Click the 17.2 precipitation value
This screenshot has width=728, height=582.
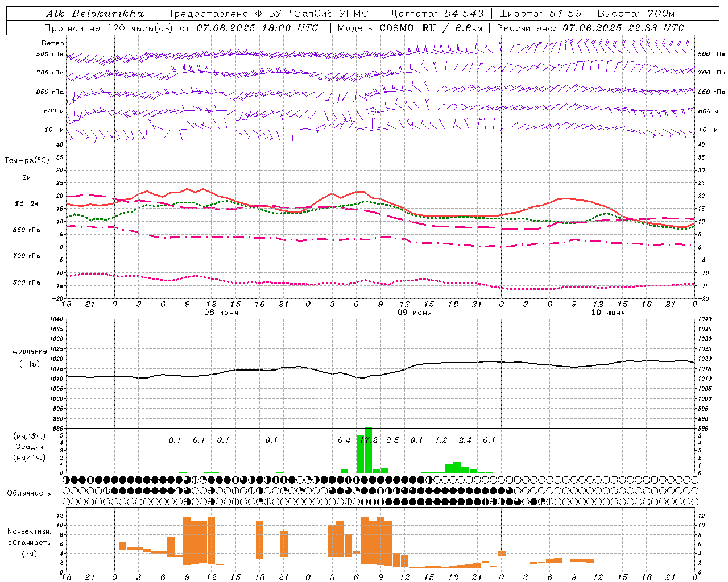pyautogui.click(x=369, y=440)
